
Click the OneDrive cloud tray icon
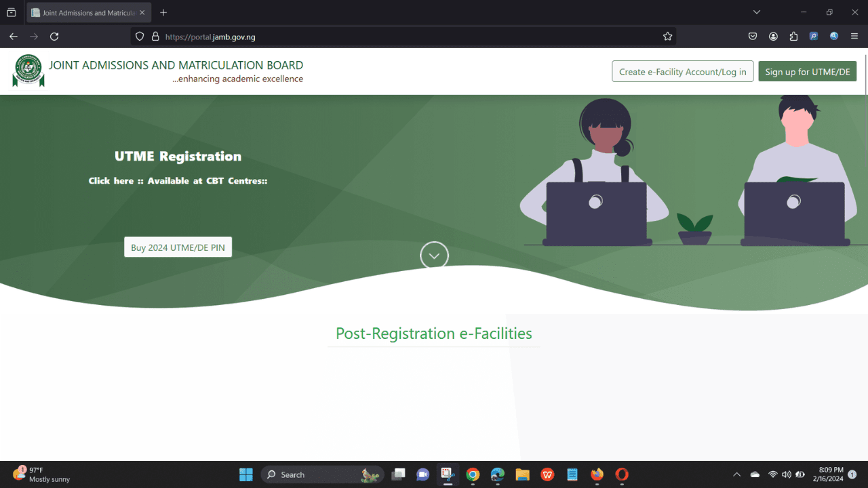(755, 474)
